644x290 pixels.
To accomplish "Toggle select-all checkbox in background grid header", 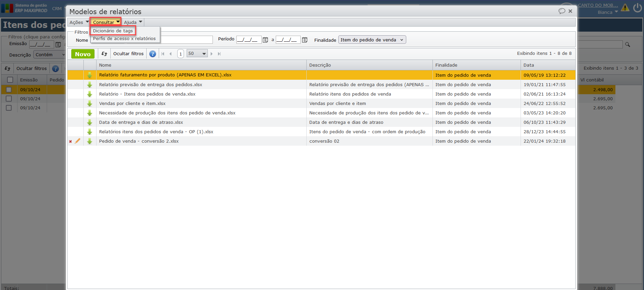I will click(x=10, y=80).
